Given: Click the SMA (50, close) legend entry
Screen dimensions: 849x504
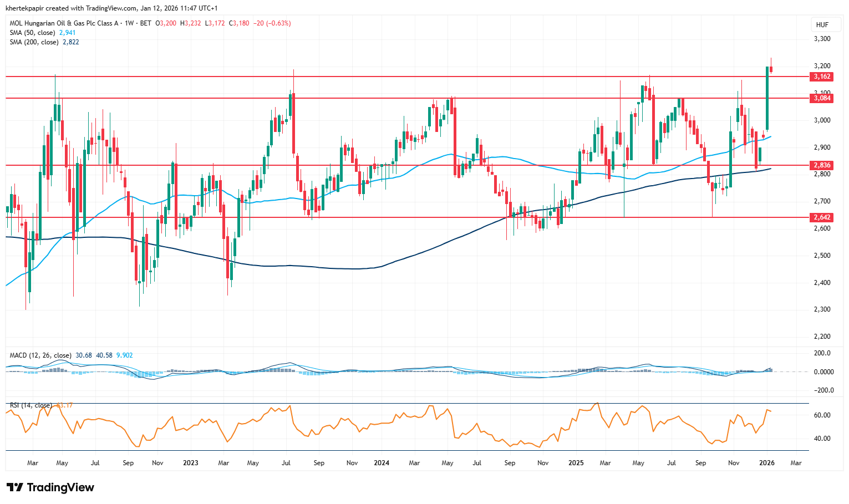Looking at the screenshot, I should click(x=33, y=33).
